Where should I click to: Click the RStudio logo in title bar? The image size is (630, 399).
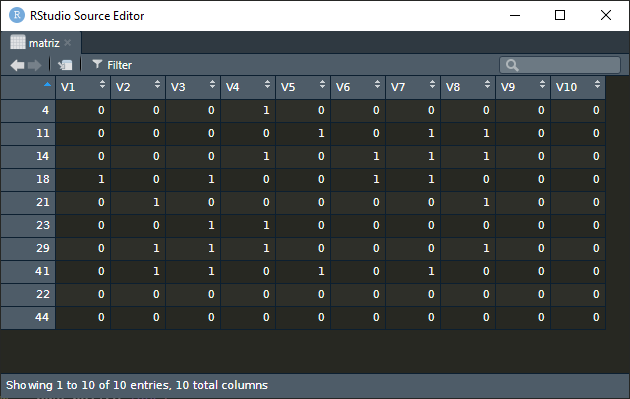coord(17,15)
